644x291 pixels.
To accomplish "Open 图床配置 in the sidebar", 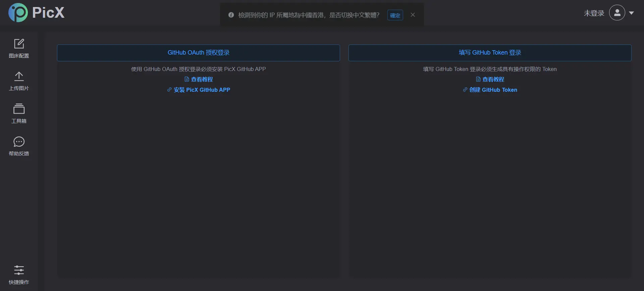I will (x=19, y=49).
